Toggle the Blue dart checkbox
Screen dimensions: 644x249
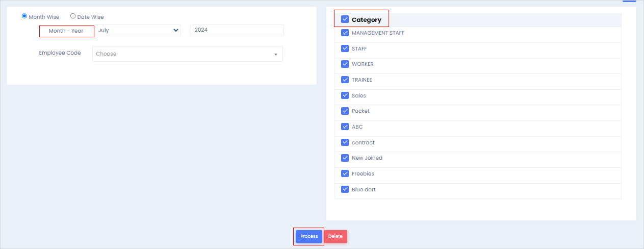(x=345, y=190)
